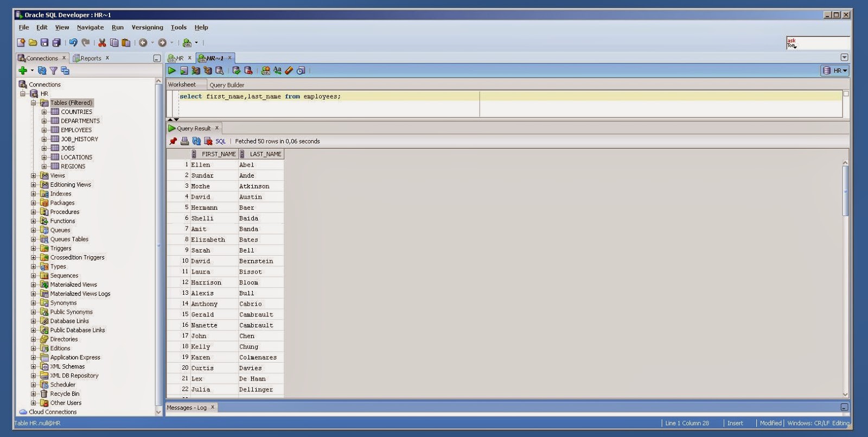Apply filter using the funnel icon
Viewport: 868px width, 437px height.
(53, 71)
